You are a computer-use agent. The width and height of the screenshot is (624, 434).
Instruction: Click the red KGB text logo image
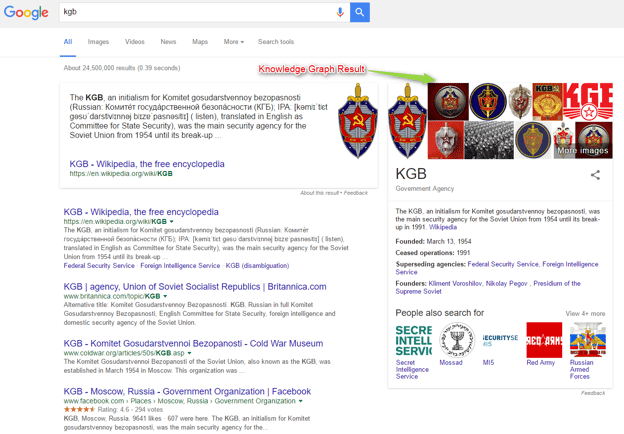[588, 101]
